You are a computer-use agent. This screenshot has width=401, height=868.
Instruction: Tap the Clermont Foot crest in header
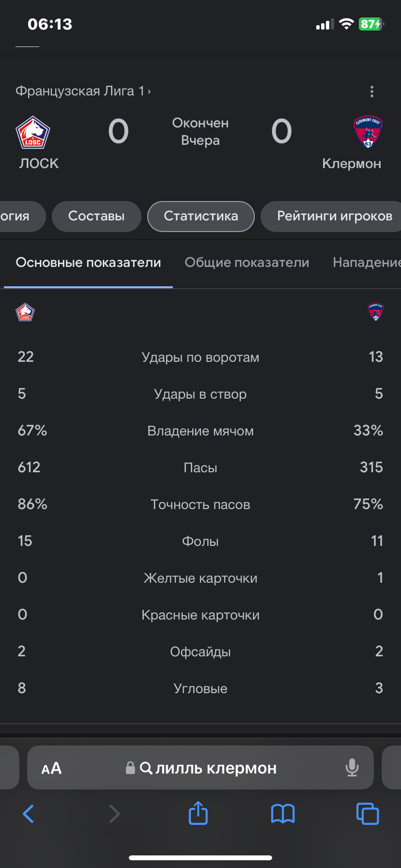pos(368,132)
